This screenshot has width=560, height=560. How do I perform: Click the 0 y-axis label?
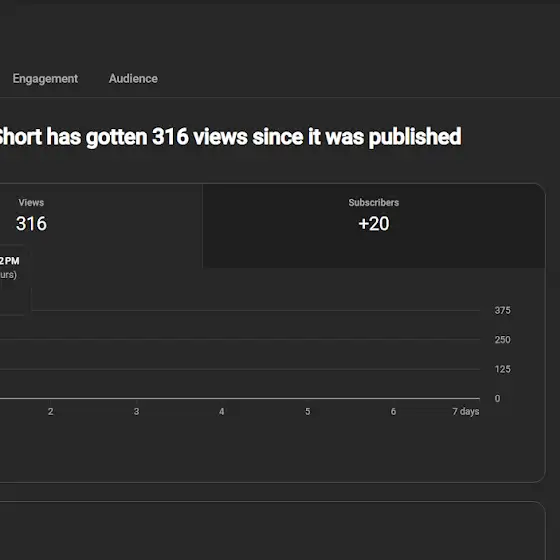point(497,398)
